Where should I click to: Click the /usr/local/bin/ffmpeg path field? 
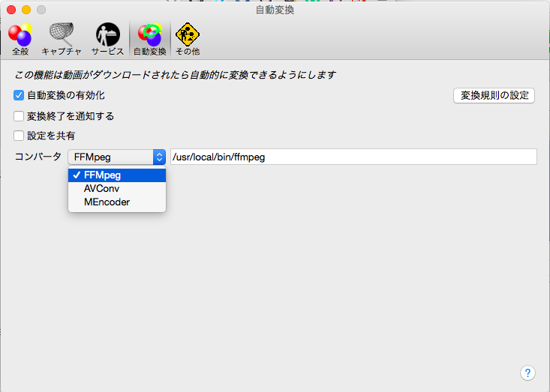(353, 157)
